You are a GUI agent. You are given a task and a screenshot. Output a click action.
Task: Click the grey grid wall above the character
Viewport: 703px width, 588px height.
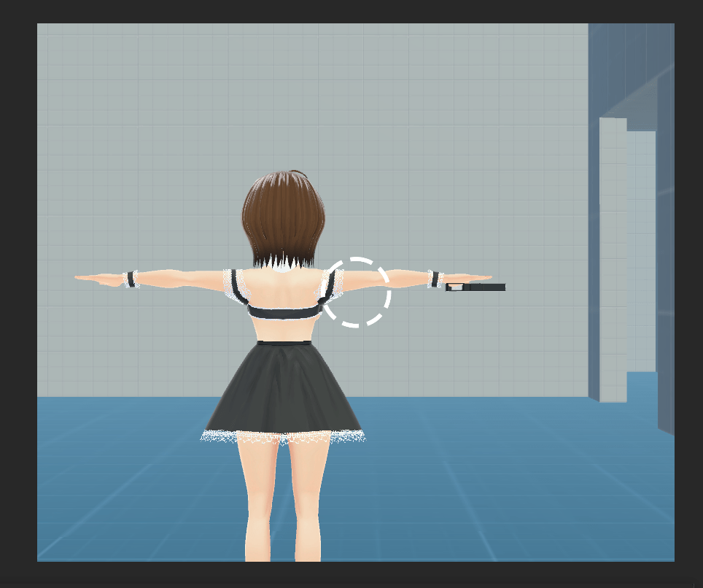[292, 95]
